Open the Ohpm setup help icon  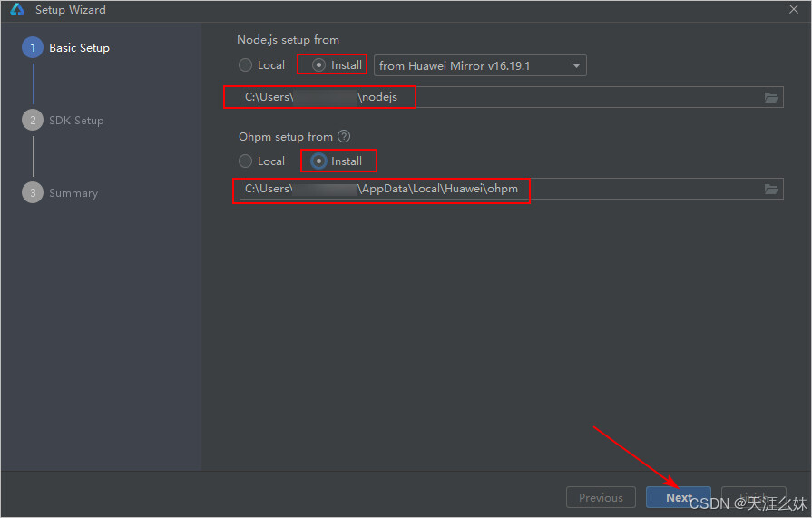[x=344, y=136]
